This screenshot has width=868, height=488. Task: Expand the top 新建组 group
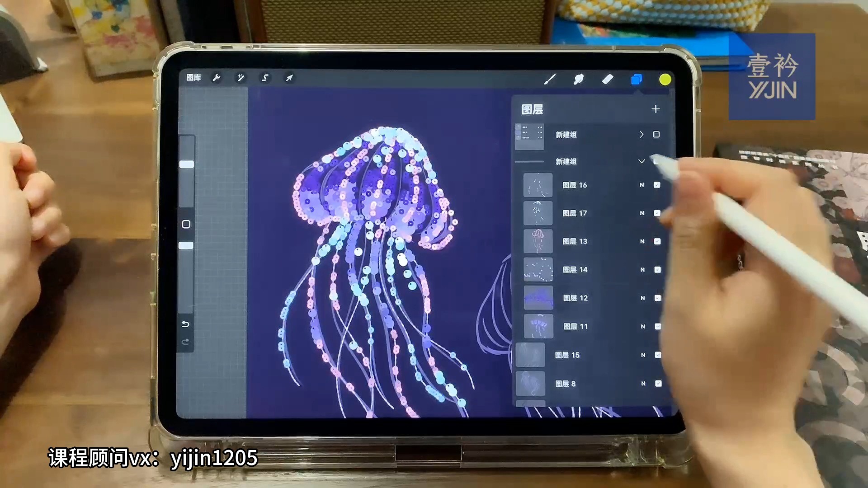[641, 134]
